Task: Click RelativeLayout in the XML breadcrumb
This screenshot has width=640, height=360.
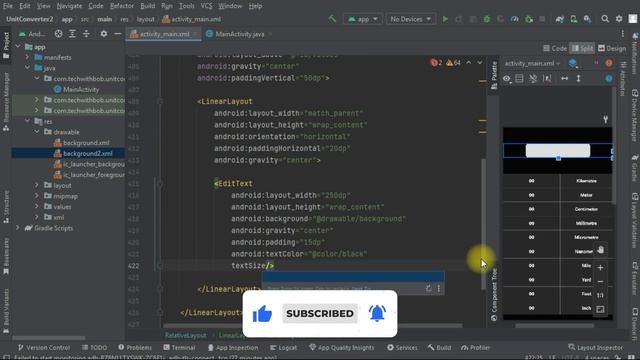Action: tap(186, 335)
